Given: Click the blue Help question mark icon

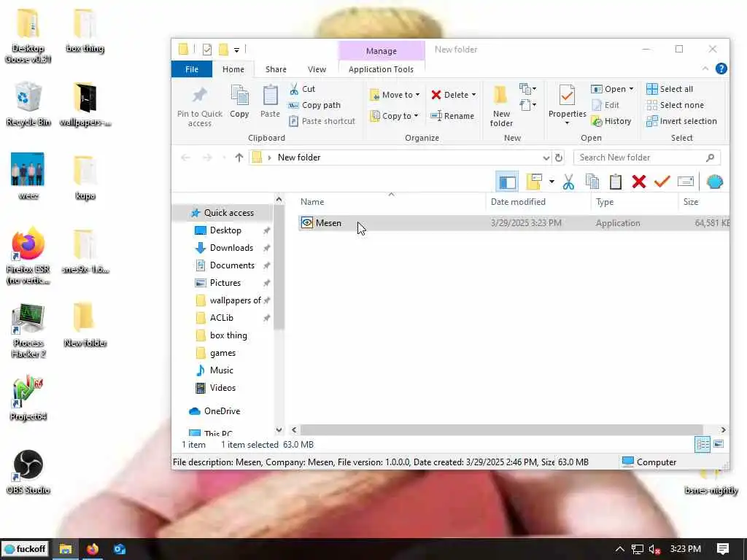Looking at the screenshot, I should [x=721, y=69].
